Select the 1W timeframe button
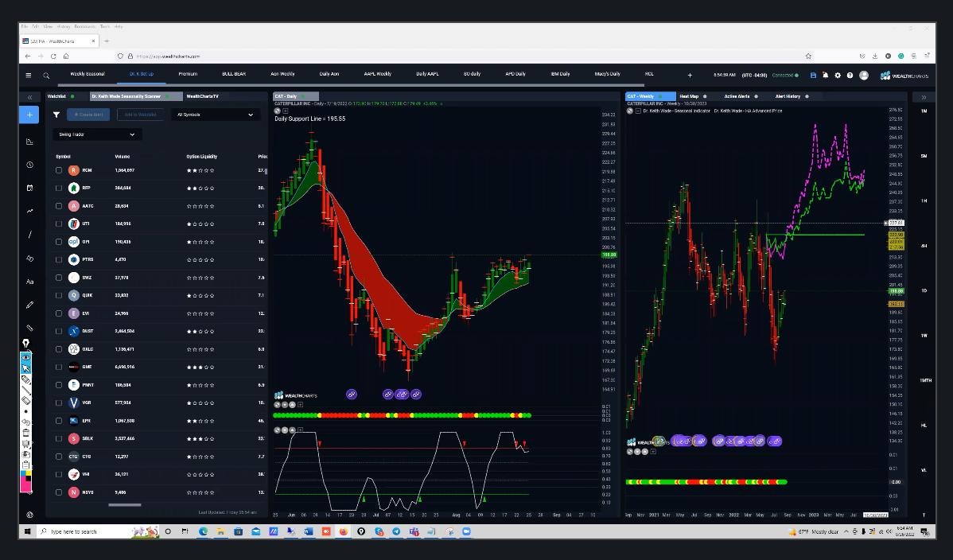Screen dimensions: 953x560 [x=924, y=336]
